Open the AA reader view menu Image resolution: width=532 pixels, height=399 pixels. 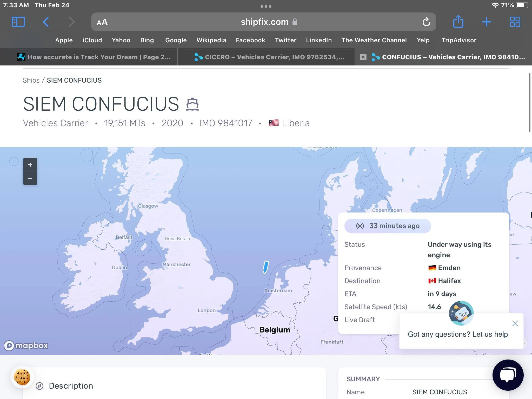click(x=102, y=22)
